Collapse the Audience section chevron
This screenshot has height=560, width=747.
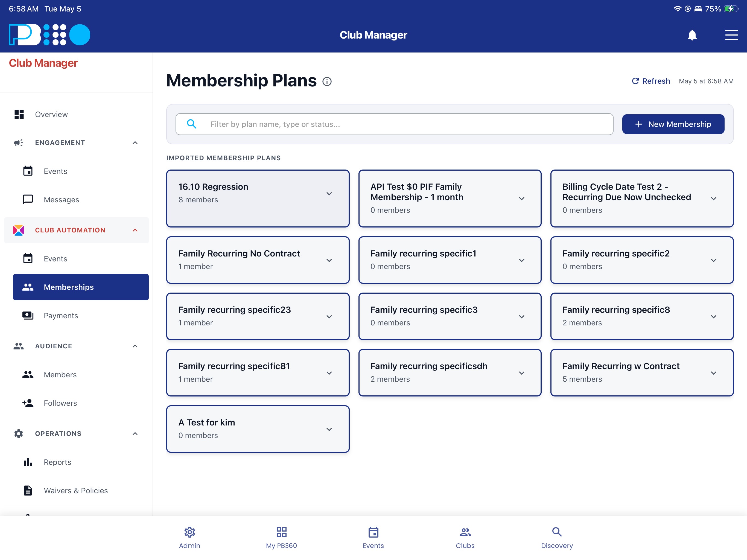click(135, 346)
